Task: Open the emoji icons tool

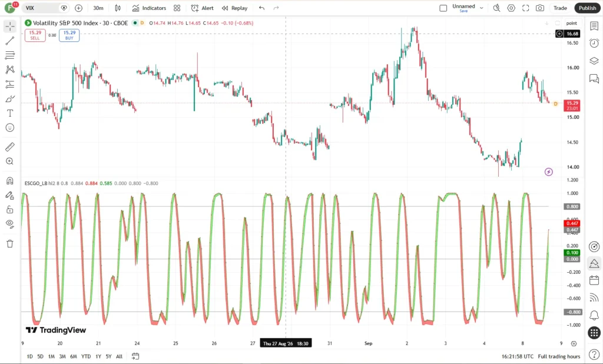Action: click(10, 128)
